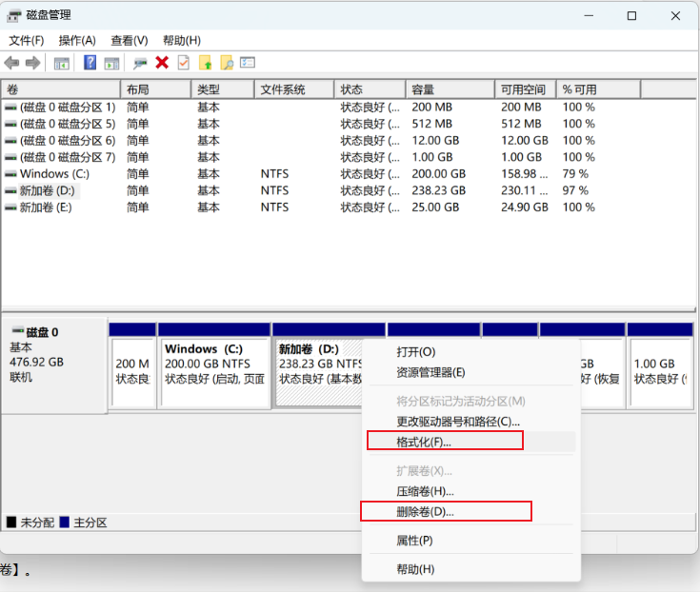Image resolution: width=700 pixels, height=592 pixels.
Task: Click the checkmark page properties icon
Action: click(184, 63)
